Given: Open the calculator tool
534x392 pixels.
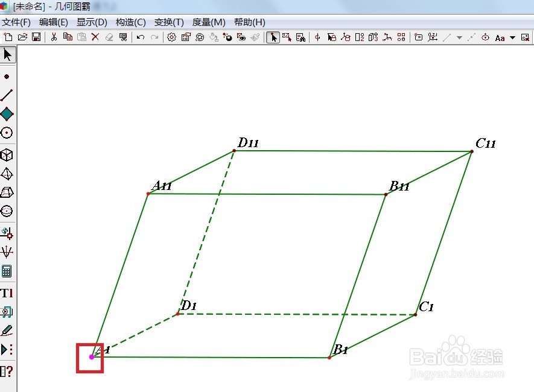Looking at the screenshot, I should [7, 271].
